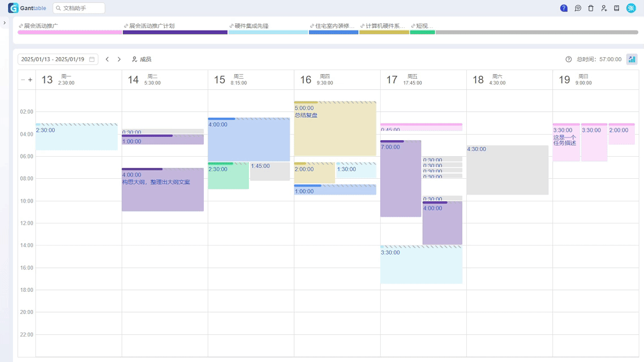Screen dimensions: 644x362
Task: Click the Ganttable logo
Action: click(x=27, y=8)
